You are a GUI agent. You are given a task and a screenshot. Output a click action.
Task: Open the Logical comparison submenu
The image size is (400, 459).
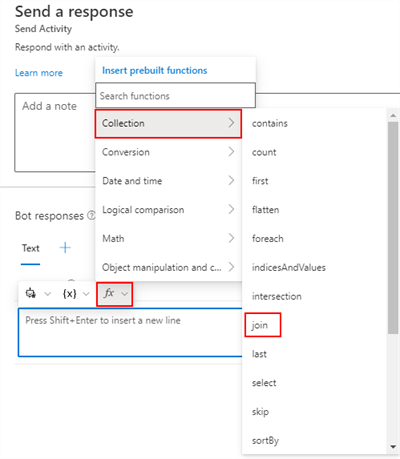pyautogui.click(x=168, y=210)
